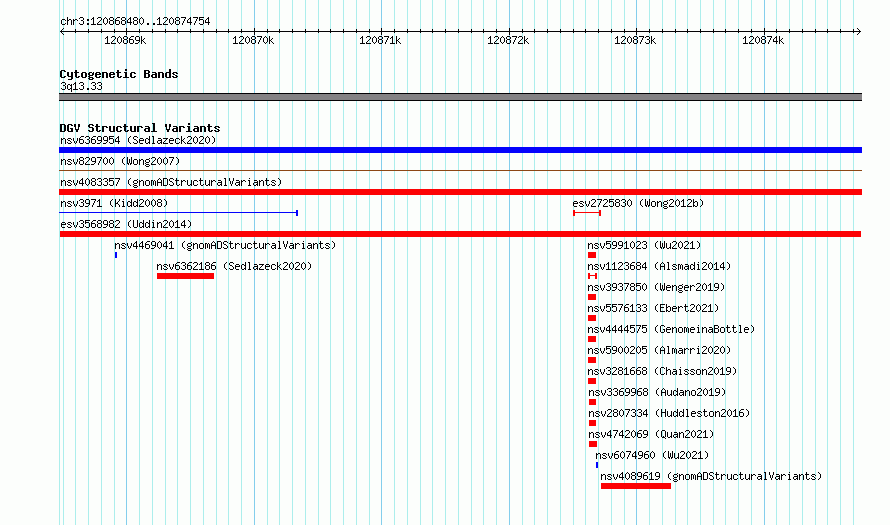Image resolution: width=890 pixels, height=525 pixels.
Task: Open nsv5991023 (Wu2021) label
Action: [644, 245]
